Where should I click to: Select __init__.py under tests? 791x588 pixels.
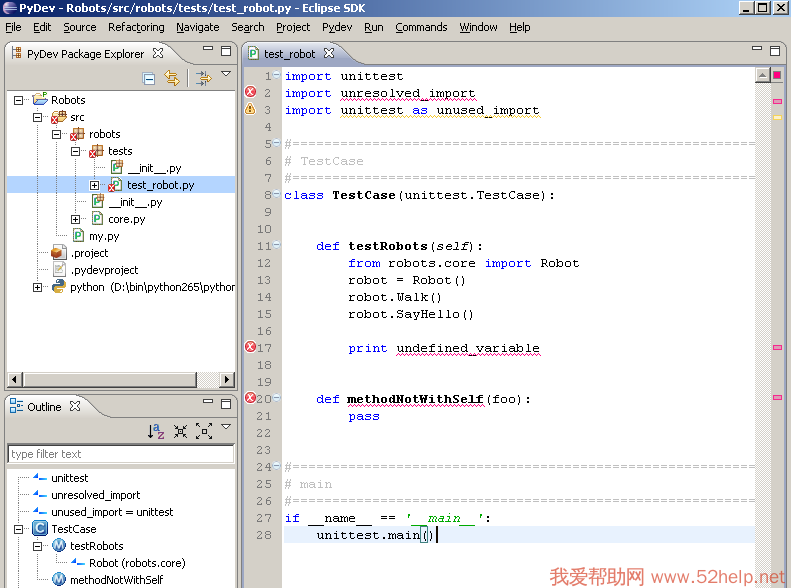[x=154, y=168]
